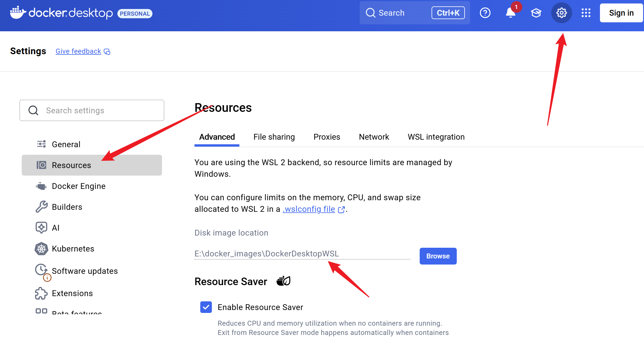644x339 pixels.
Task: Select Resources in settings sidebar
Action: [x=92, y=165]
